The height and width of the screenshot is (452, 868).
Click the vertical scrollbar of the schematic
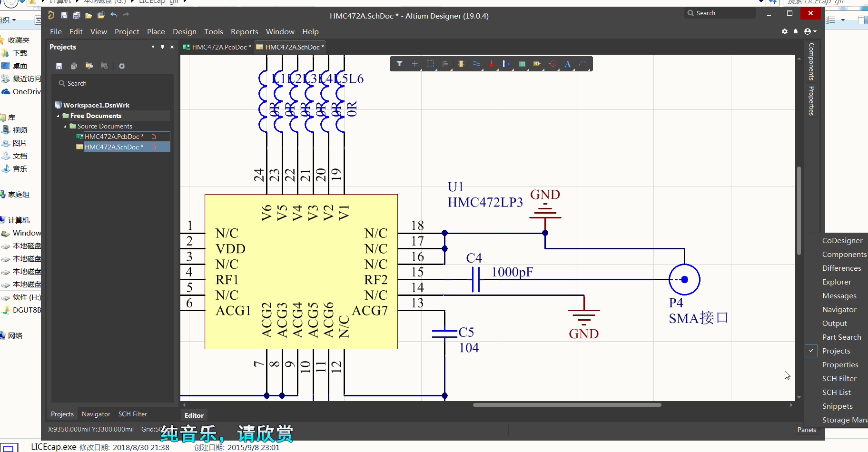799,211
